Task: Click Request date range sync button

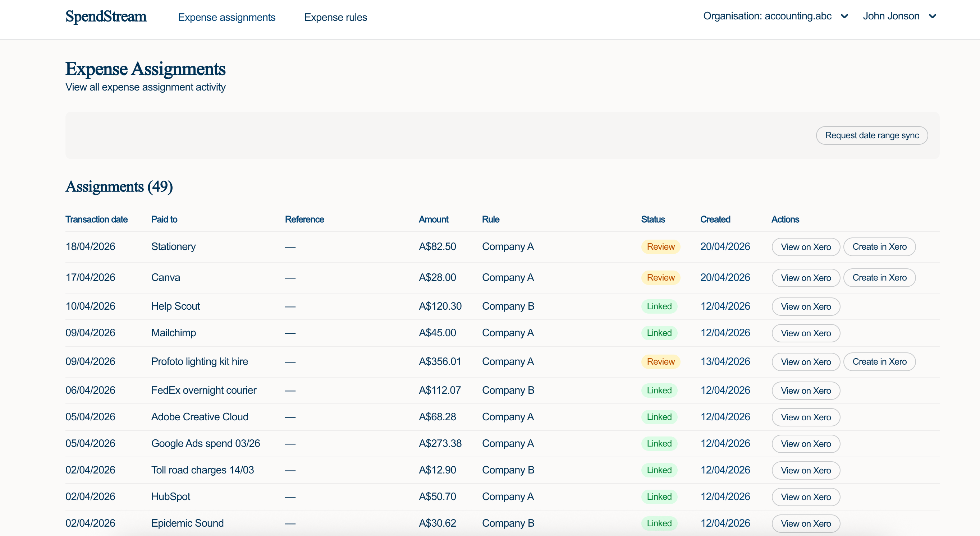Action: (x=871, y=135)
